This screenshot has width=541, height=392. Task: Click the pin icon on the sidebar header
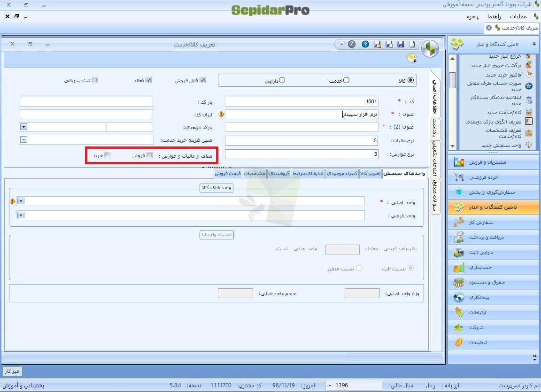pos(534,44)
